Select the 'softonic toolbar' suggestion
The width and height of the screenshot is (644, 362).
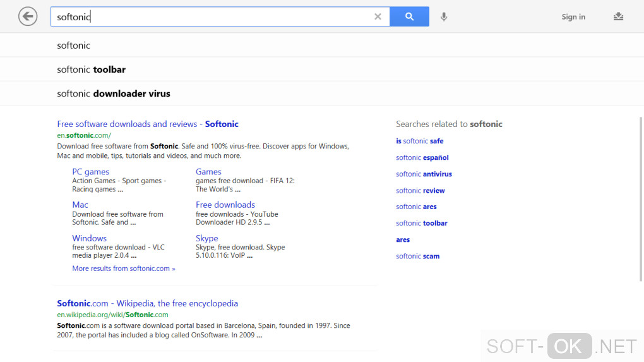pos(92,69)
